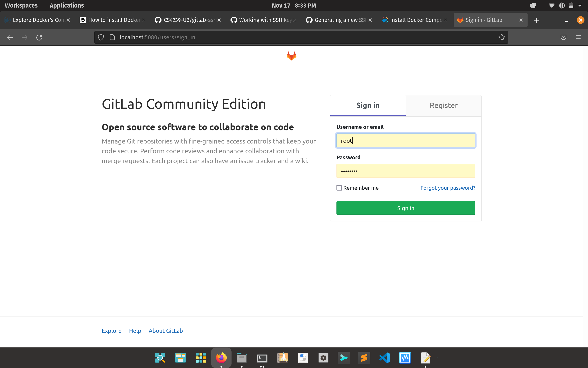
Task: Close the Sign in · GitLab tab
Action: coord(521,20)
